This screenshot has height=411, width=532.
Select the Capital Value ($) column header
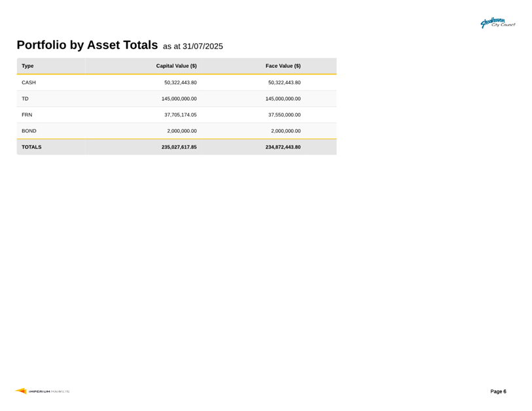176,66
